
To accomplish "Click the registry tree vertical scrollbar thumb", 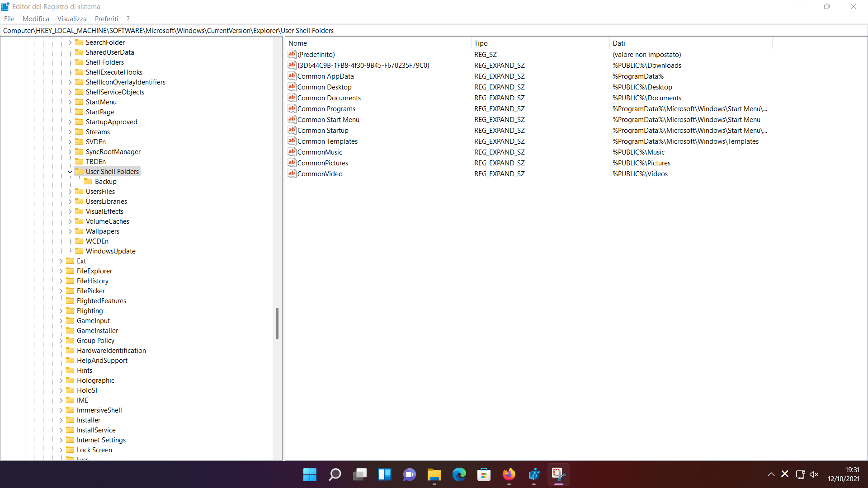I will (277, 323).
